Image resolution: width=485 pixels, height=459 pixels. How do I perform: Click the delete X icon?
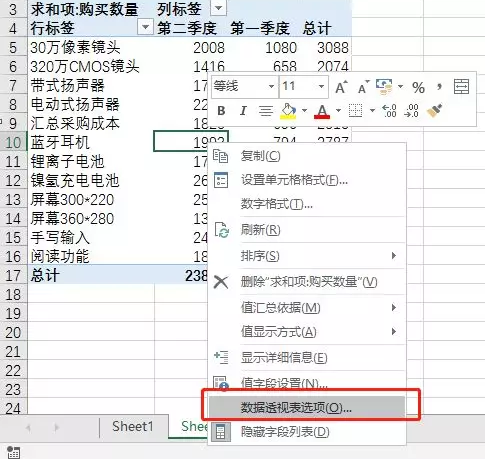[x=221, y=282]
